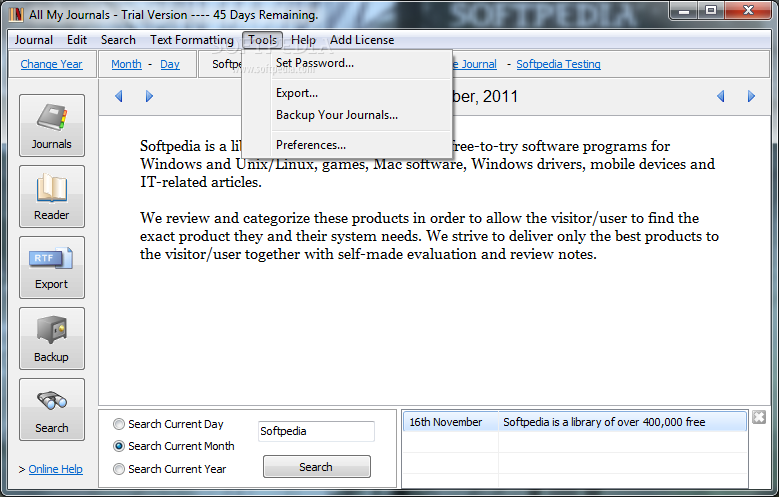Open the Journals sidebar button
Screen dimensions: 779x497
pyautogui.click(x=52, y=125)
